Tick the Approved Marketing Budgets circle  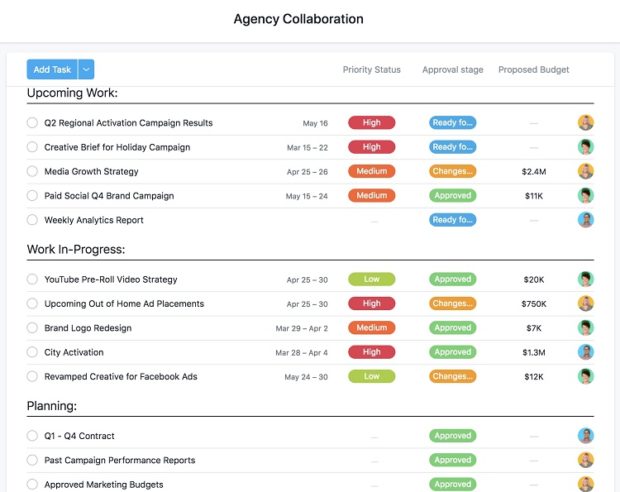32,484
